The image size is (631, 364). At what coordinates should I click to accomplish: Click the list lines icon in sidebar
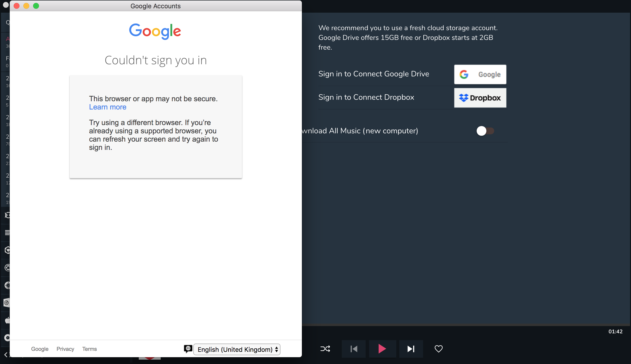pos(7,233)
